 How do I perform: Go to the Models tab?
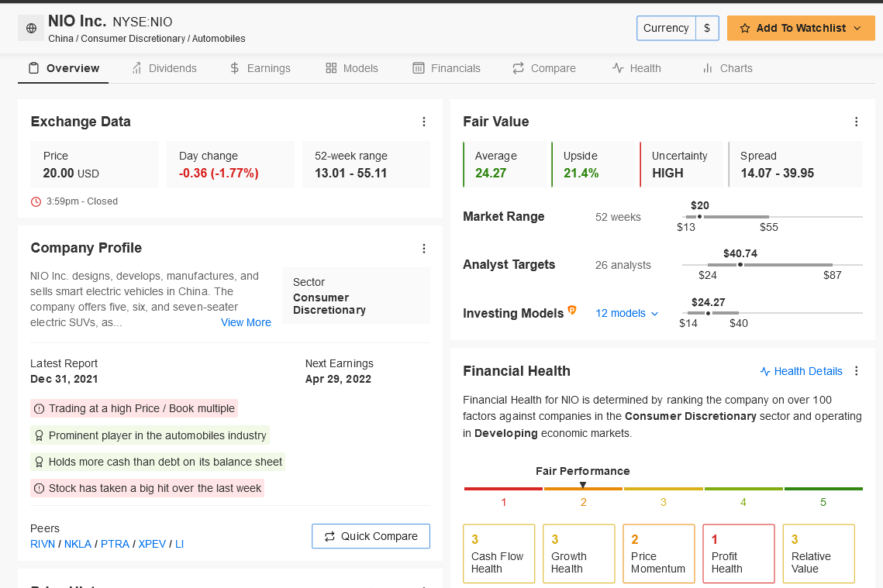pos(352,68)
